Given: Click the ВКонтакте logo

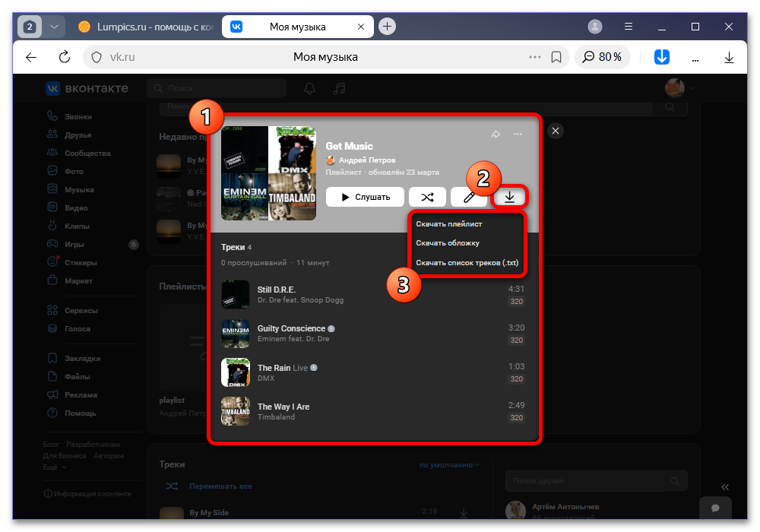Looking at the screenshot, I should pos(87,88).
